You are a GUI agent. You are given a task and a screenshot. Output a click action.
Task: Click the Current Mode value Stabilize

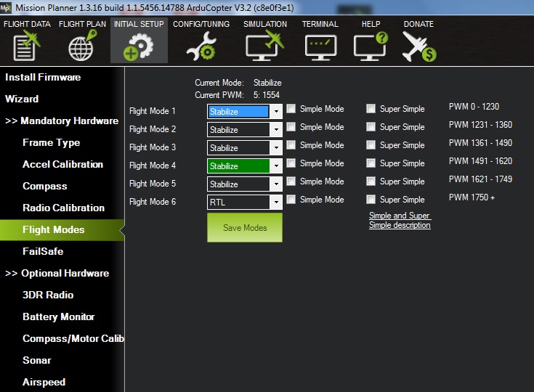[x=267, y=83]
